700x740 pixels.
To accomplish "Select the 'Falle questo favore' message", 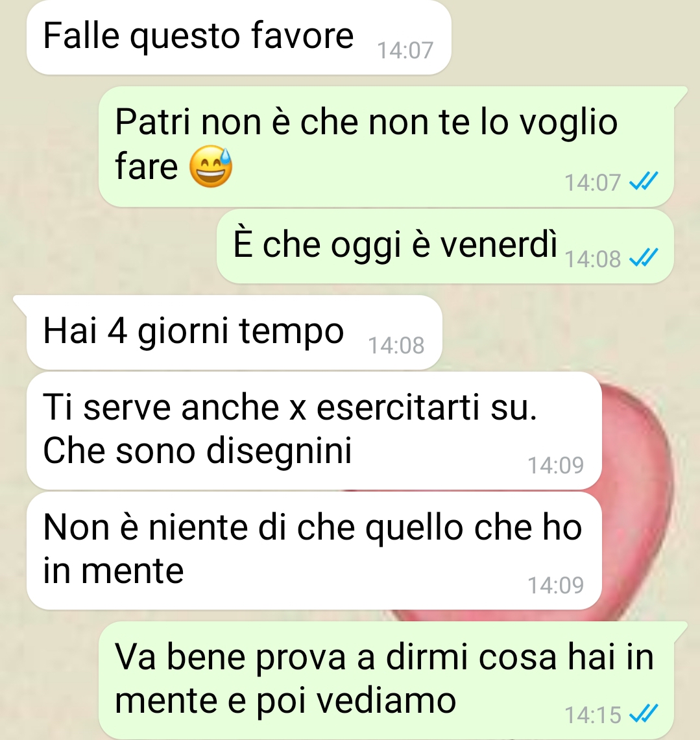I will (239, 38).
